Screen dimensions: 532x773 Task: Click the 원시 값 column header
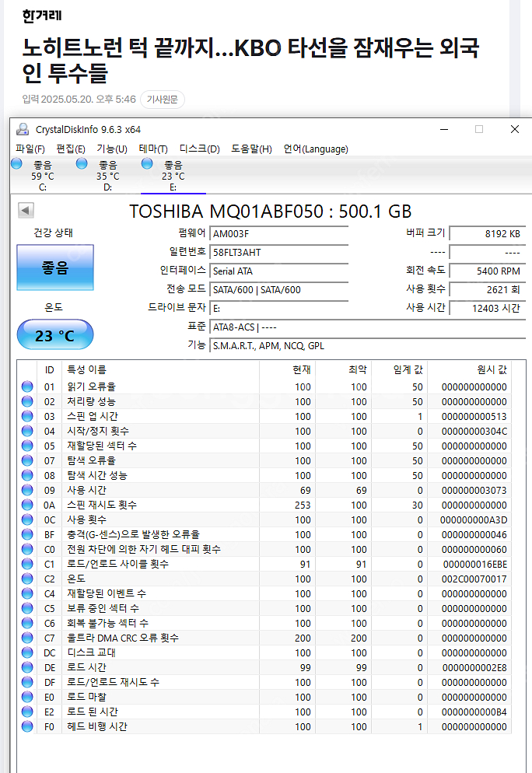click(492, 369)
